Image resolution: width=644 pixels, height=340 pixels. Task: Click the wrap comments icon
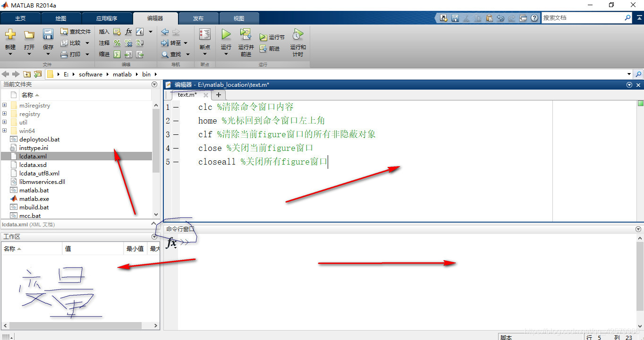140,43
